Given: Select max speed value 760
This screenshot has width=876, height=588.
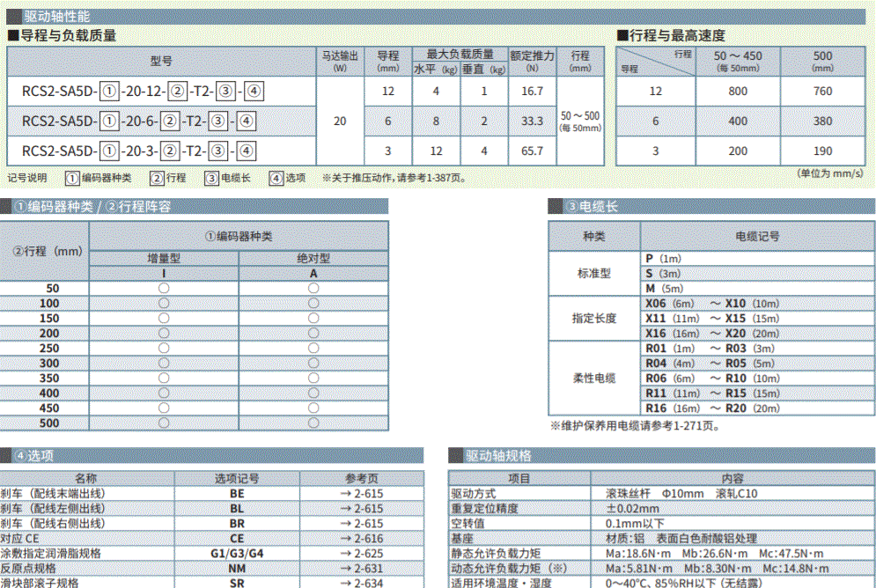Looking at the screenshot, I should coord(822,91).
